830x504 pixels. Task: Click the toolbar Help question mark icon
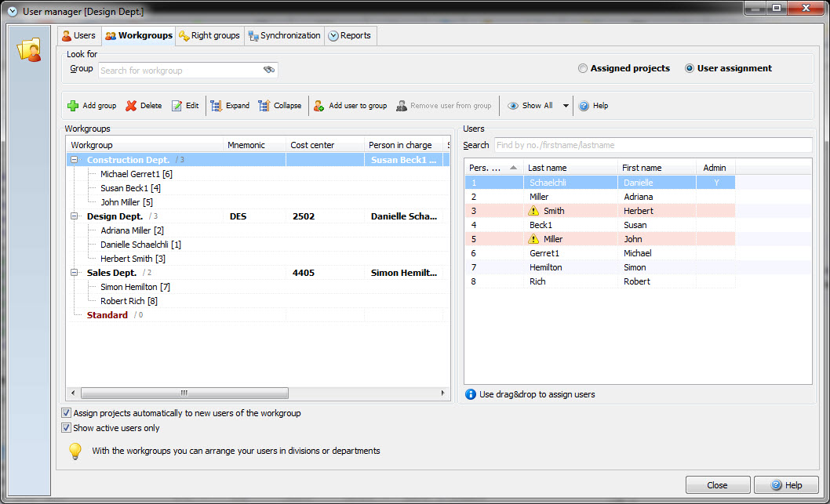584,106
